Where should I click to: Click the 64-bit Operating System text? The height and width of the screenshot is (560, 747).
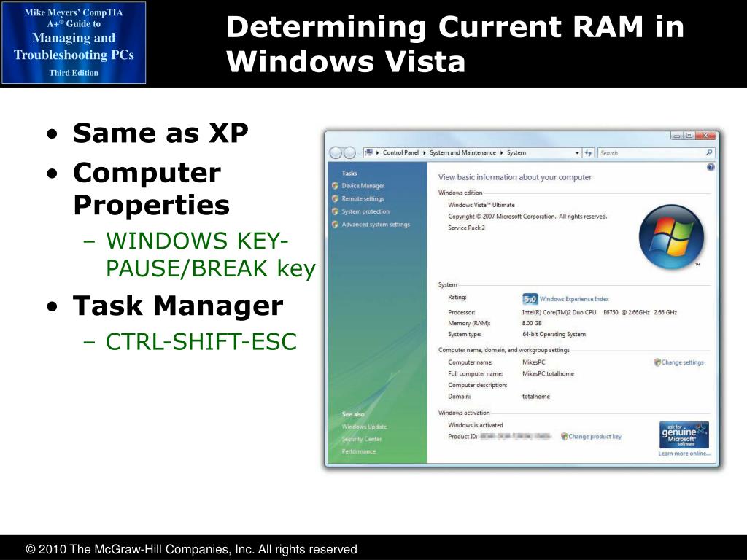554,334
